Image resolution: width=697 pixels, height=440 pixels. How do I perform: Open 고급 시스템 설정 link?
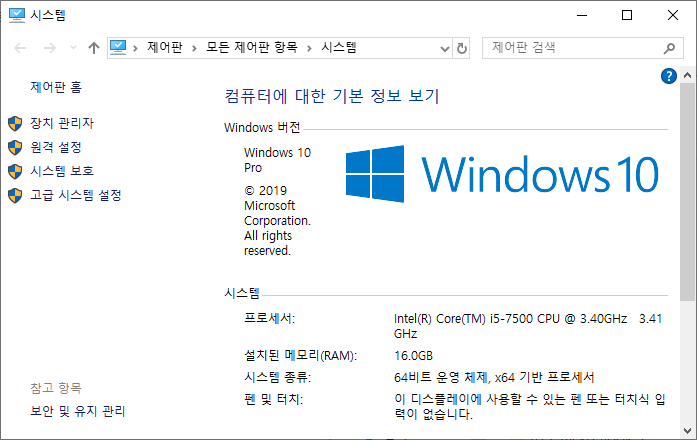point(76,195)
